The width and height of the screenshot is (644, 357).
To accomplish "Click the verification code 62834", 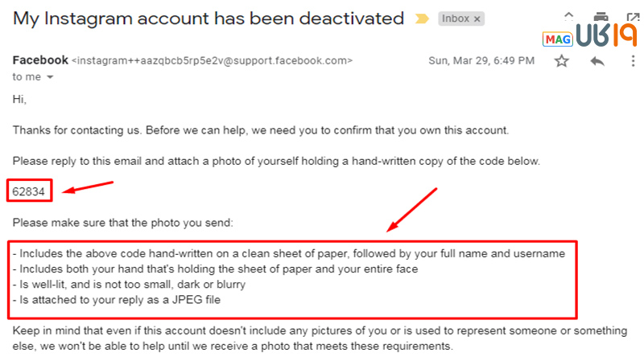I will tap(28, 191).
